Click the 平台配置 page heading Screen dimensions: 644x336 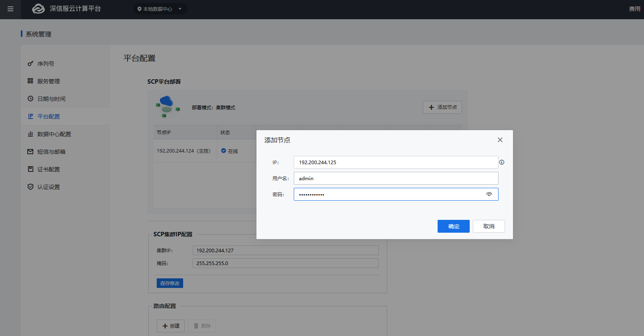139,58
